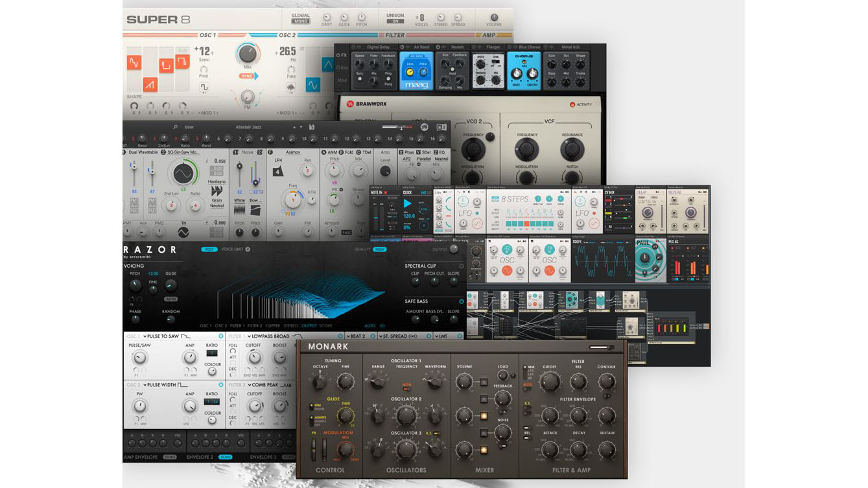Screen dimensions: 868x488
Task: Toggle the Global MONO switch in Super 8
Action: coord(301,21)
